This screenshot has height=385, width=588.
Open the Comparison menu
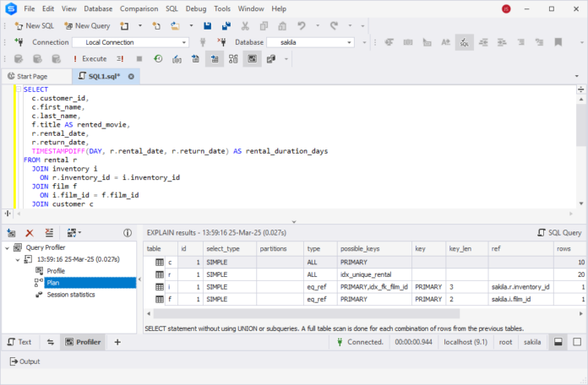click(139, 8)
